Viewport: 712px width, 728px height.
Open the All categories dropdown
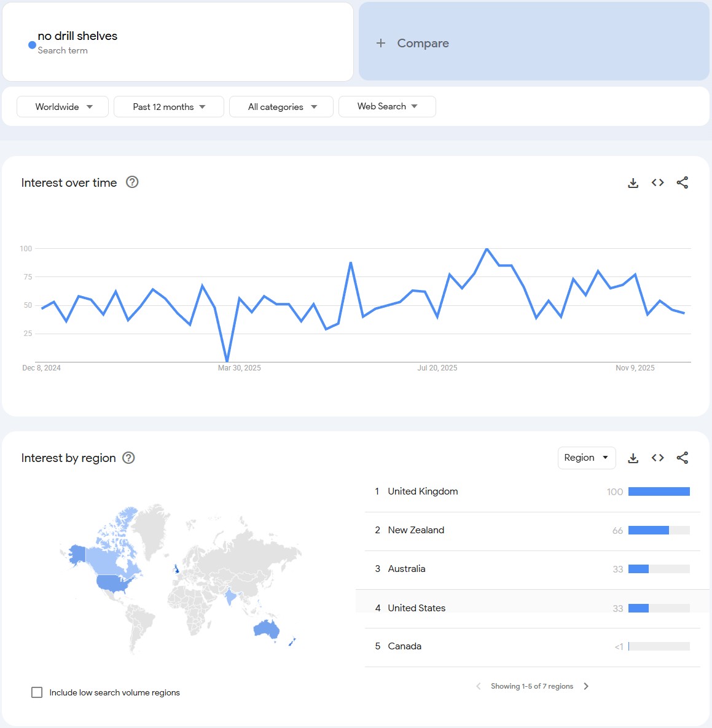coord(281,107)
